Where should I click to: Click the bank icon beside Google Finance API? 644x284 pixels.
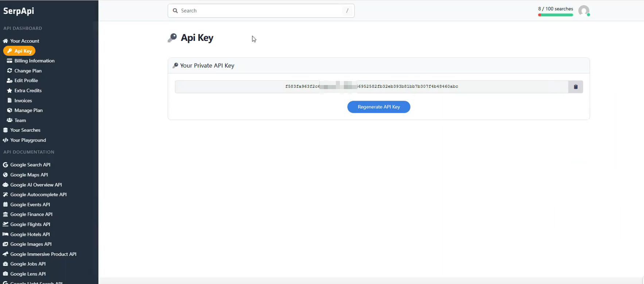[x=5, y=214]
